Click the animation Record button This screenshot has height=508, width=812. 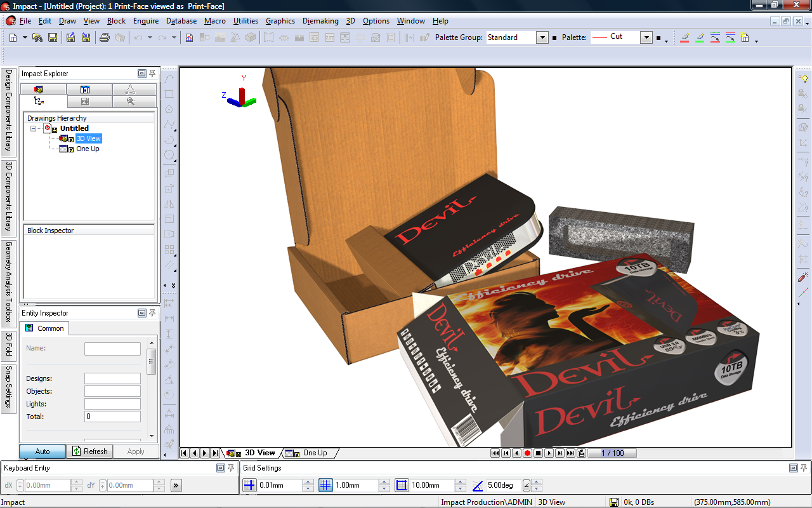(x=527, y=453)
